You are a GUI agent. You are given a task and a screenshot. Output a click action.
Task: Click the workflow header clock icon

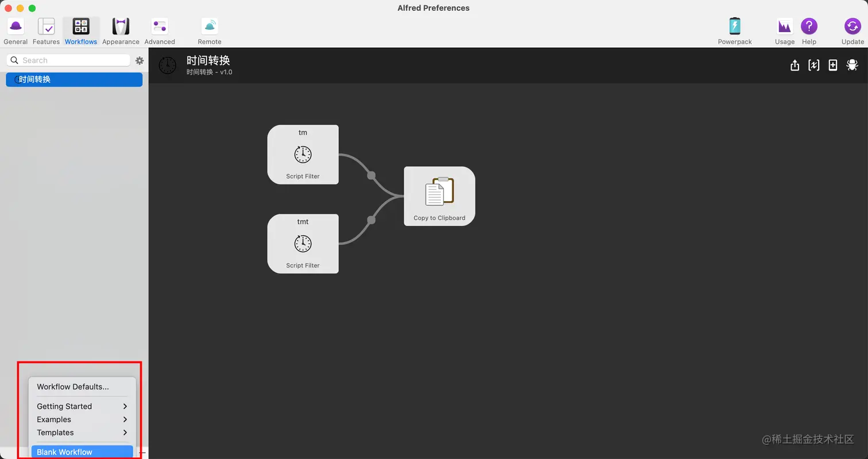167,65
